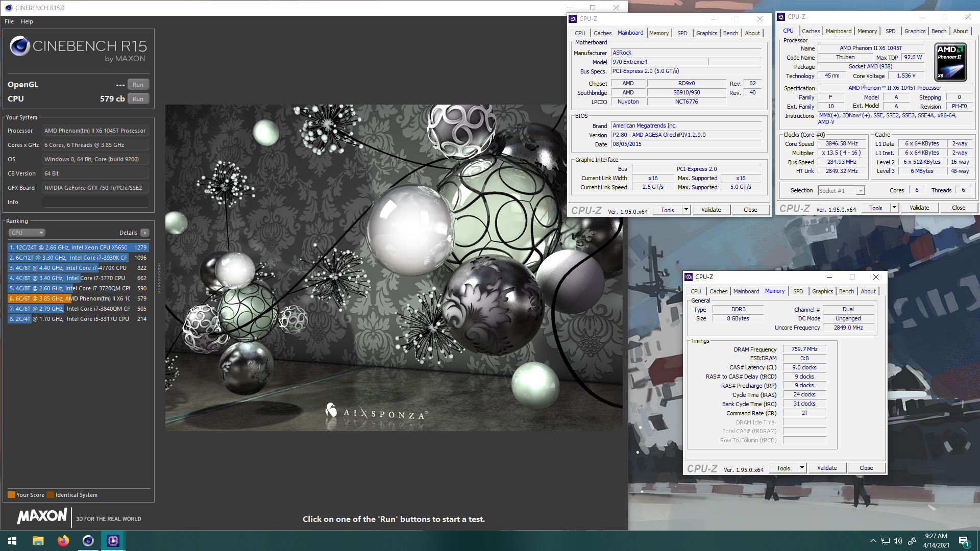Click Close button in Memory CPU-Z window
Screen dimensions: 980x551
coord(866,468)
